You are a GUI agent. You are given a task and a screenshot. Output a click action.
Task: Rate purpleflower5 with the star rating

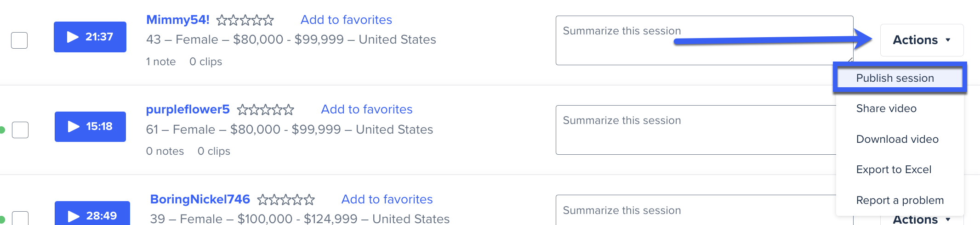click(265, 110)
